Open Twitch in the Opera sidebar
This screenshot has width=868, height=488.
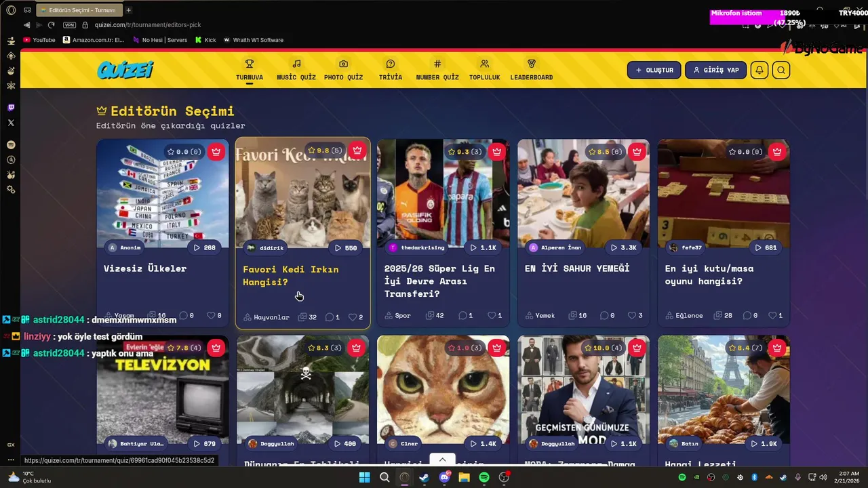pyautogui.click(x=11, y=108)
